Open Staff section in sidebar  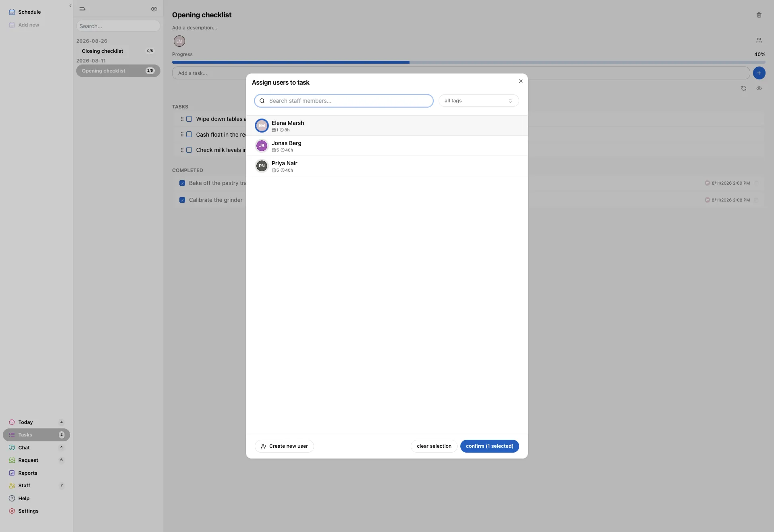pos(36,486)
